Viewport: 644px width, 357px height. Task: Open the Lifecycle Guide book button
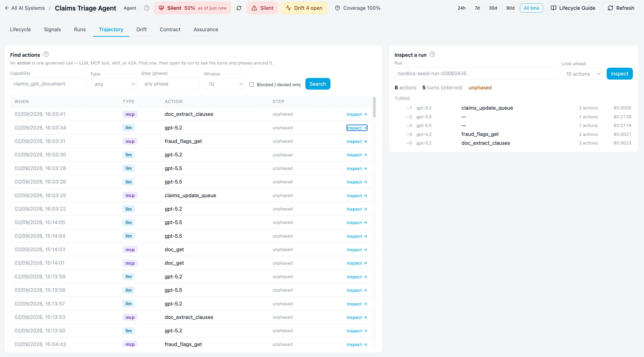pyautogui.click(x=573, y=8)
